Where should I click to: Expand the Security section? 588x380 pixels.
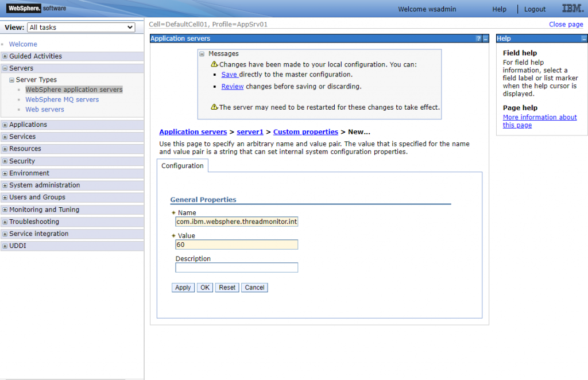point(5,161)
